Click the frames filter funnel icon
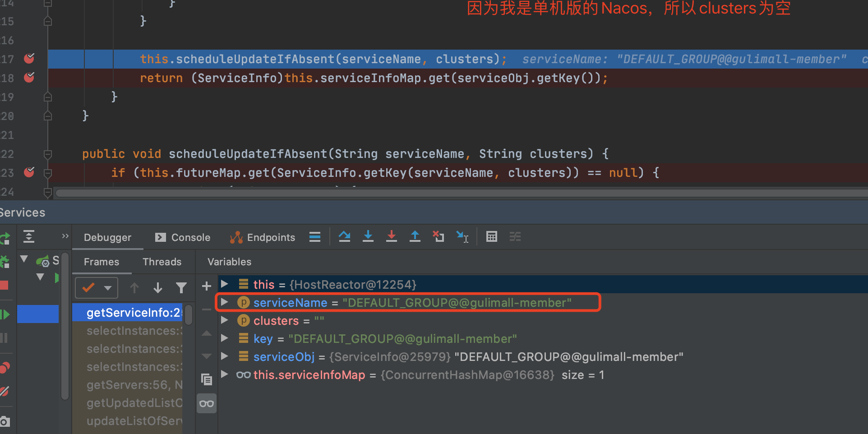Viewport: 868px width, 434px height. click(x=181, y=288)
